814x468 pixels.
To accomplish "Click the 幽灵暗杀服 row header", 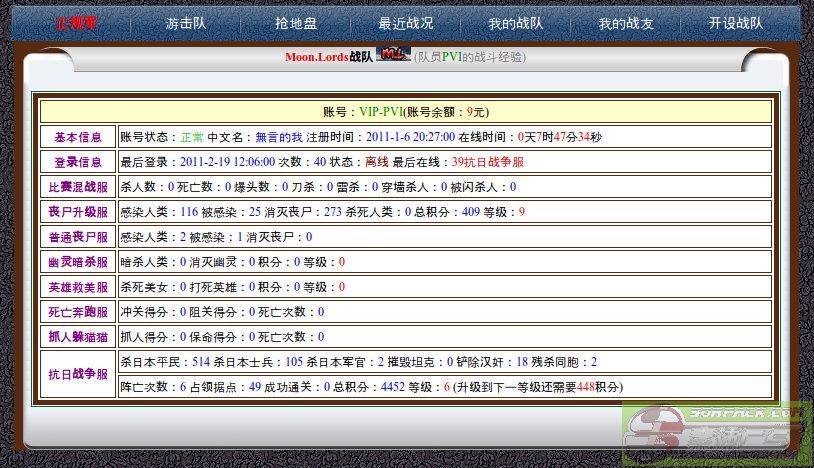I will click(78, 262).
